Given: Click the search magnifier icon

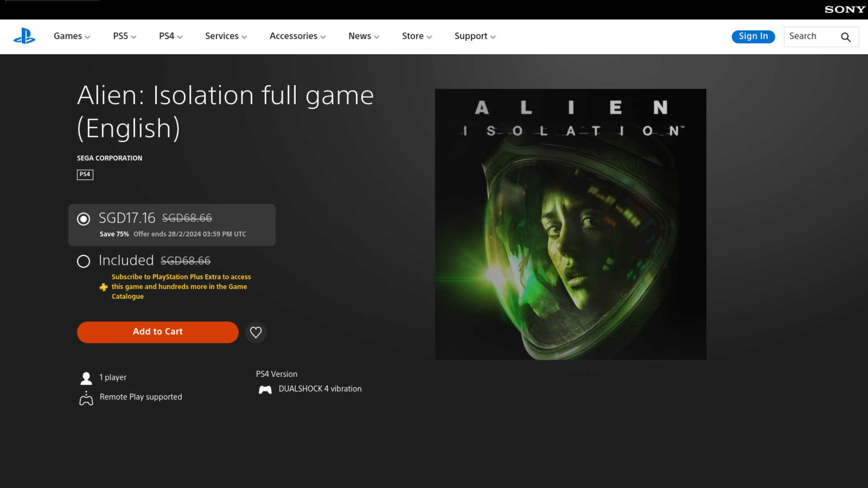Looking at the screenshot, I should (x=845, y=37).
